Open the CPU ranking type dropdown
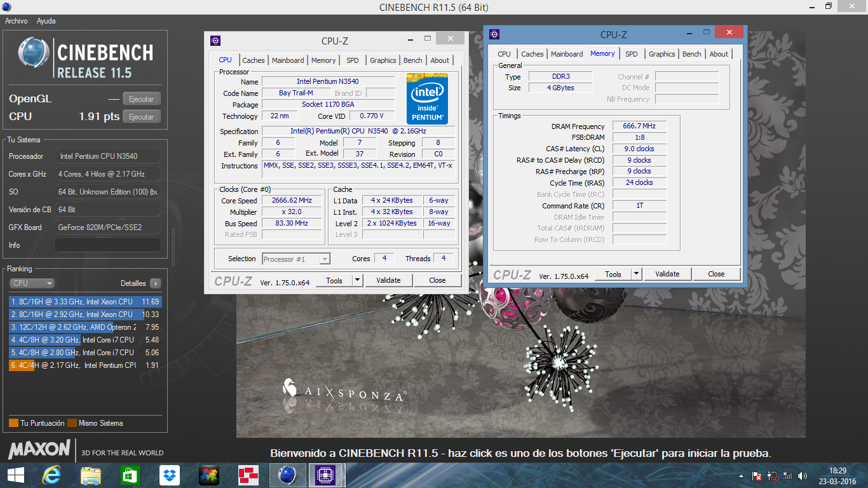 click(32, 283)
